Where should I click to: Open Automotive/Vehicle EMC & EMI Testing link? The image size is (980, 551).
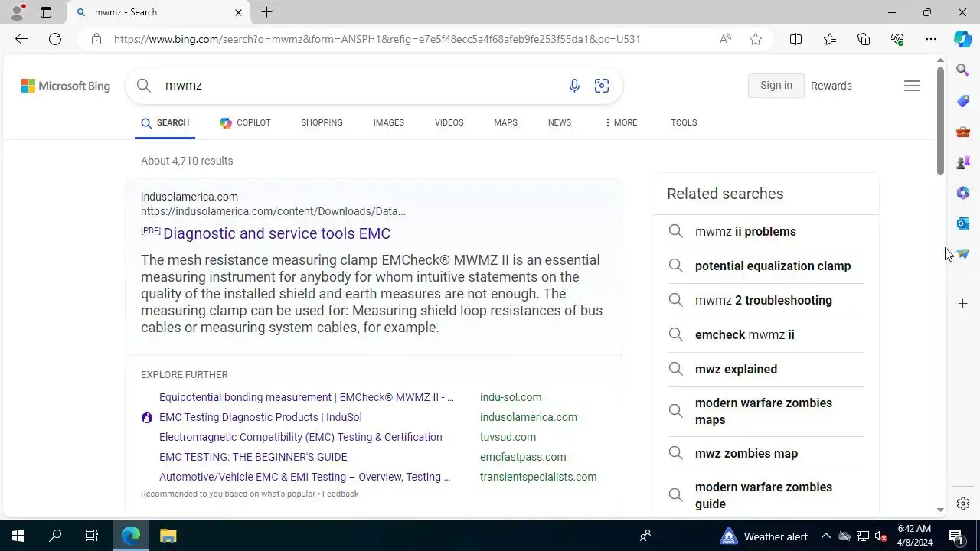(x=305, y=477)
